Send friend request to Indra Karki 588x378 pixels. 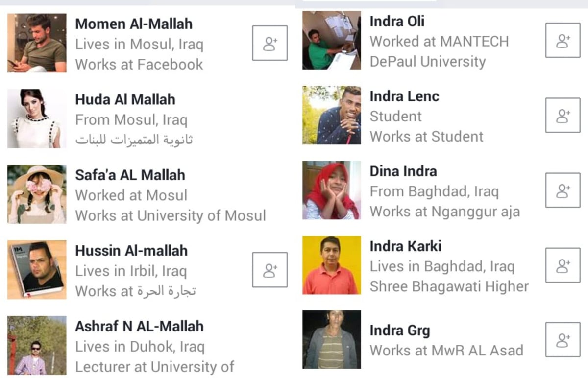tap(563, 265)
